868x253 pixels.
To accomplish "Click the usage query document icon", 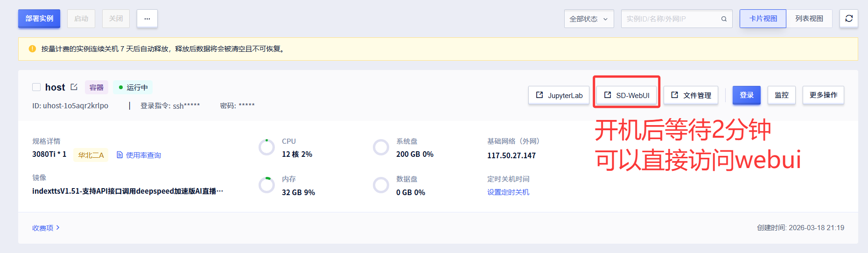I will tap(119, 155).
